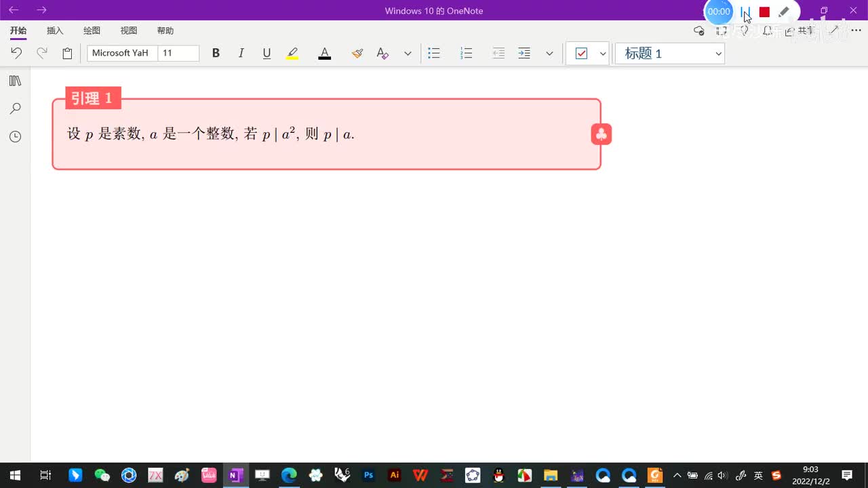Open the 绘图 tab
The width and height of the screenshot is (868, 488).
tap(92, 30)
